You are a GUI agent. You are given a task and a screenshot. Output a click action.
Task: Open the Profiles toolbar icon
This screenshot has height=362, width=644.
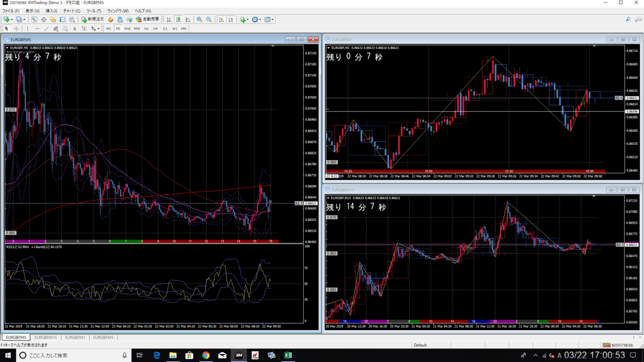pos(18,19)
